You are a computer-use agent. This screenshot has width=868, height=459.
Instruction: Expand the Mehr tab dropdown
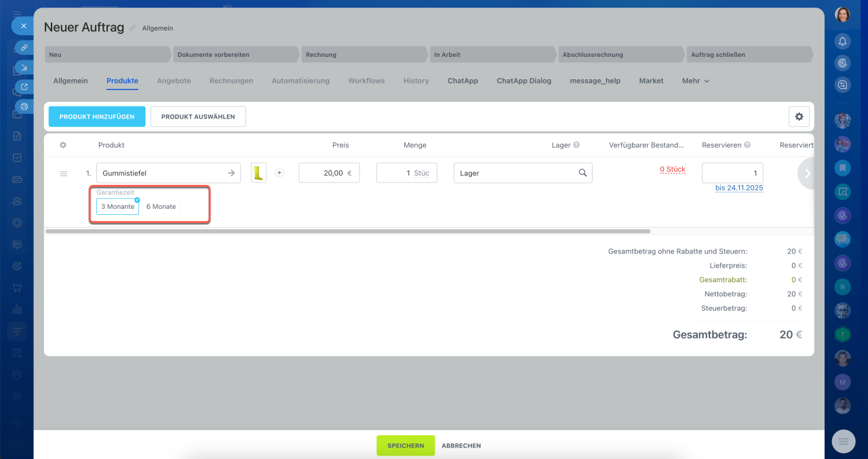[x=695, y=81]
